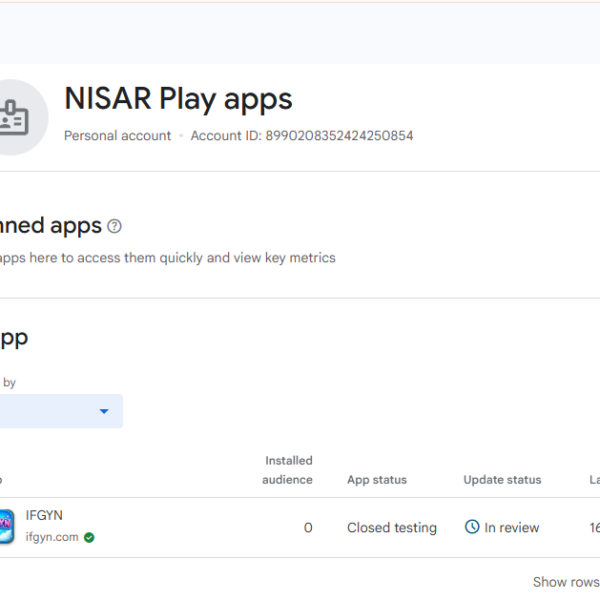Viewport: 600px width, 600px height.
Task: Open the IFGYN app name
Action: pos(44,515)
